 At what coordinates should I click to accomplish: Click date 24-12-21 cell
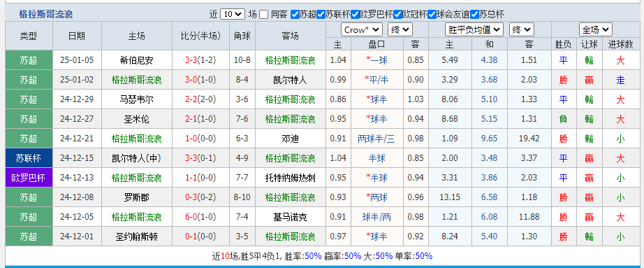pos(77,139)
